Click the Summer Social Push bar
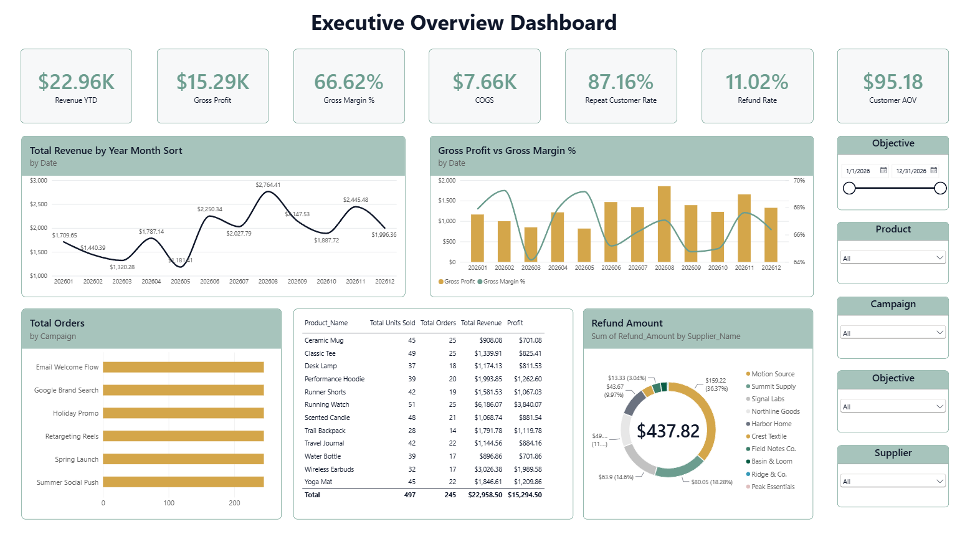This screenshot has width=980, height=539. pos(184,482)
